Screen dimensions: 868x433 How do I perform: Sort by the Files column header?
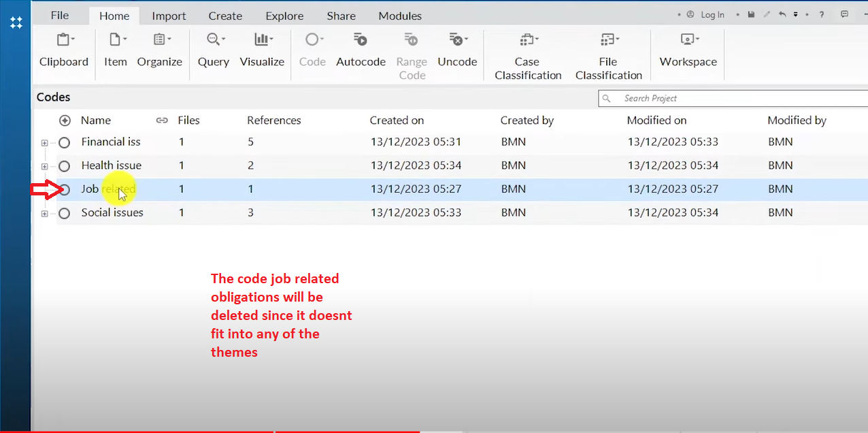pos(188,121)
